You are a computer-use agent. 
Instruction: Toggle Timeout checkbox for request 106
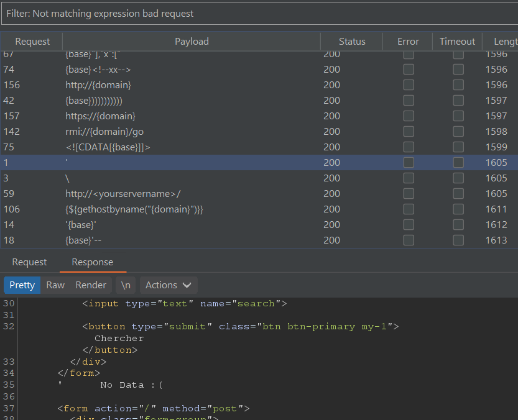pos(458,209)
